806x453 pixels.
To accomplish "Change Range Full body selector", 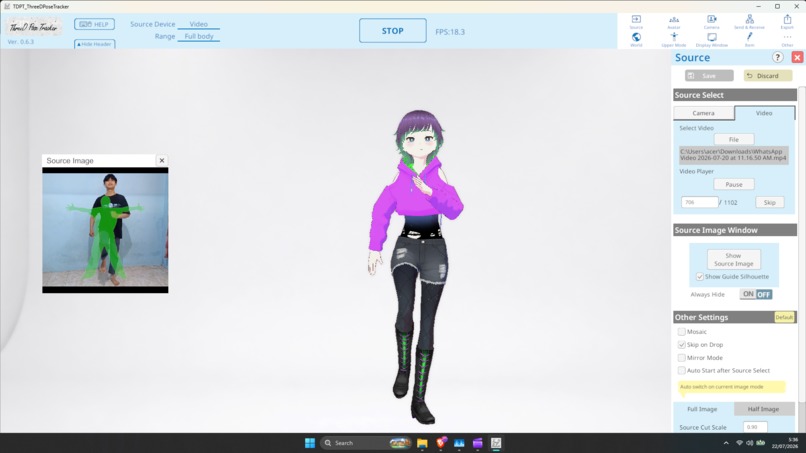I will 198,37.
